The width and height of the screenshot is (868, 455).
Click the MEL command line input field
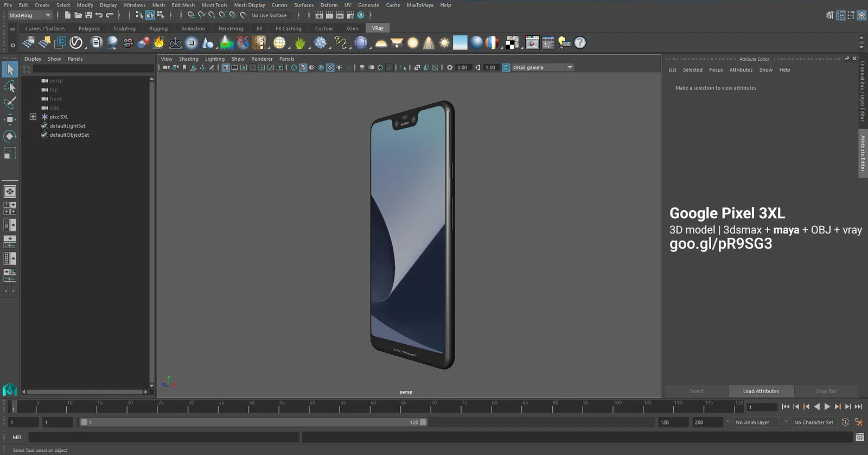[164, 437]
